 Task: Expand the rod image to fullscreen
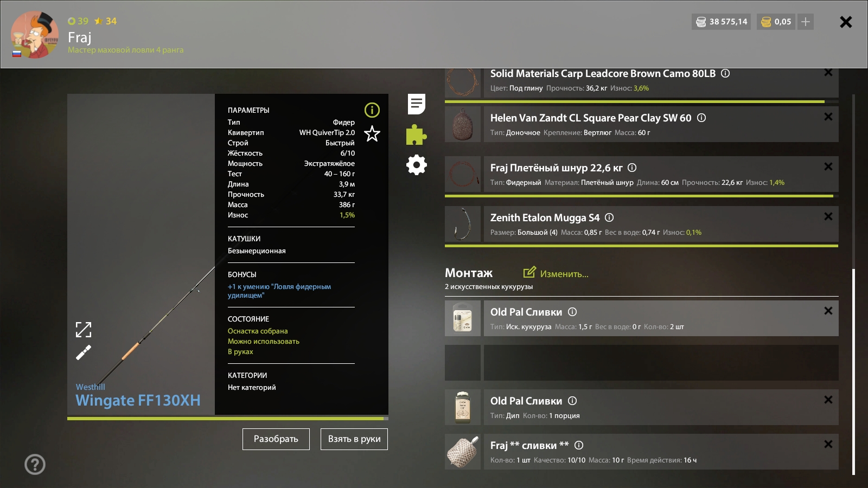click(84, 329)
